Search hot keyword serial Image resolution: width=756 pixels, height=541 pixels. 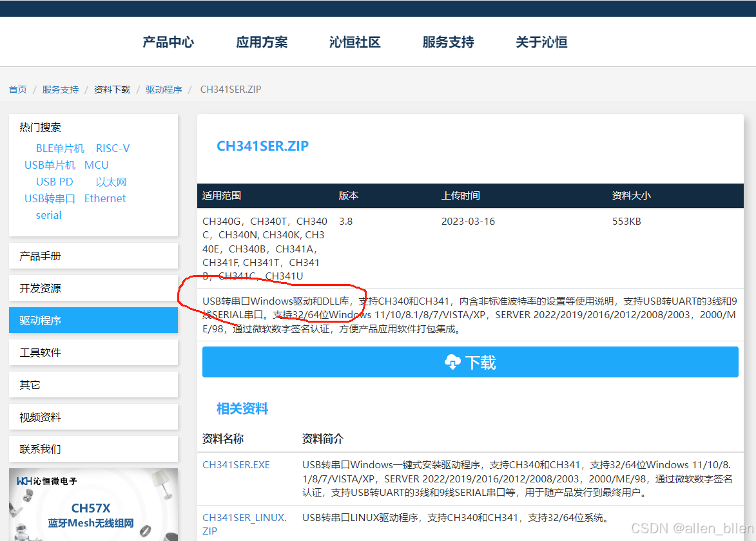pyautogui.click(x=49, y=215)
